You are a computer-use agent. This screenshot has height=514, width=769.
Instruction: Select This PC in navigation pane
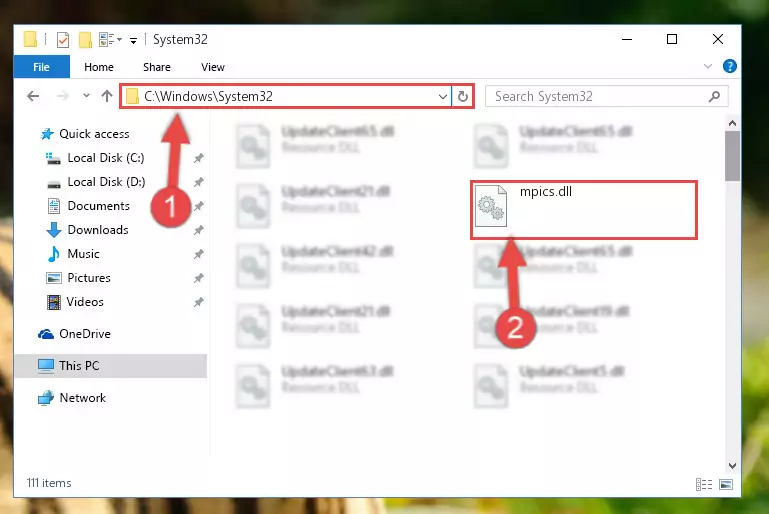pyautogui.click(x=111, y=366)
